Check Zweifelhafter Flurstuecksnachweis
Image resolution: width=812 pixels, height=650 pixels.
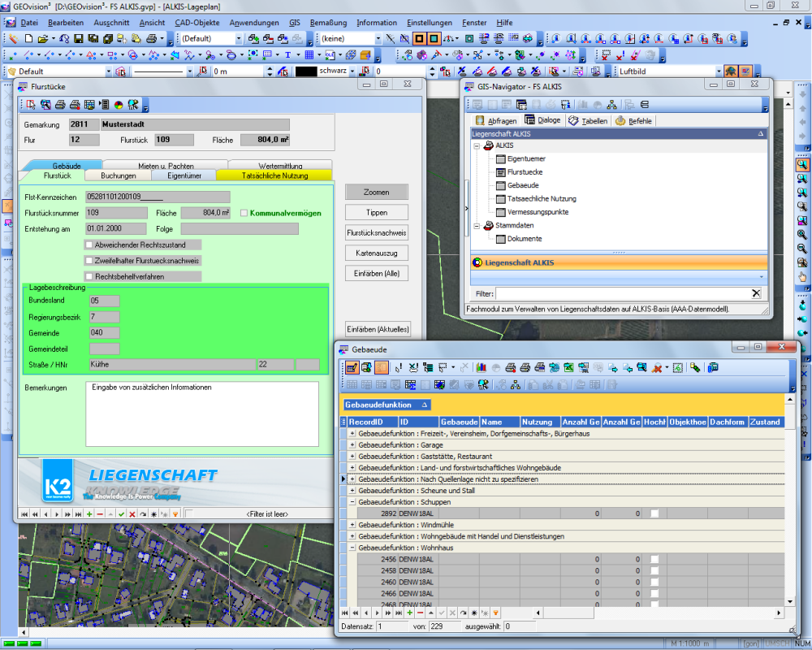click(89, 261)
